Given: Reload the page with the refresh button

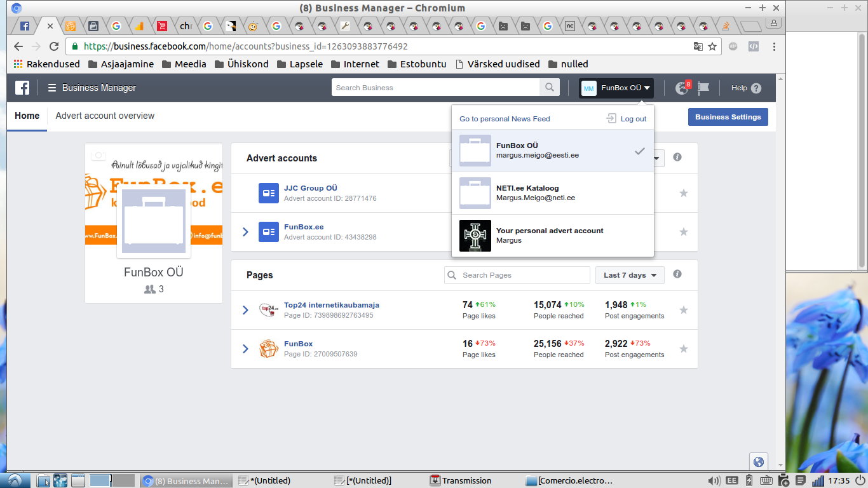Looking at the screenshot, I should (x=54, y=46).
